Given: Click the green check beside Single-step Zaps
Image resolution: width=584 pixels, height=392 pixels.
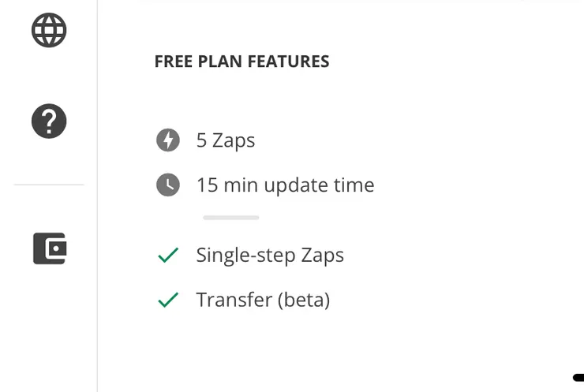Looking at the screenshot, I should tap(168, 256).
